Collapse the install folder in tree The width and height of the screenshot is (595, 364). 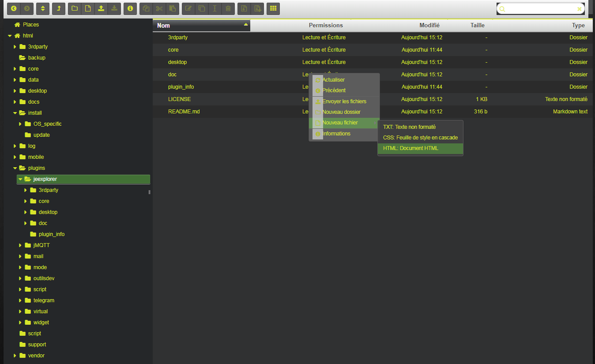tap(15, 113)
